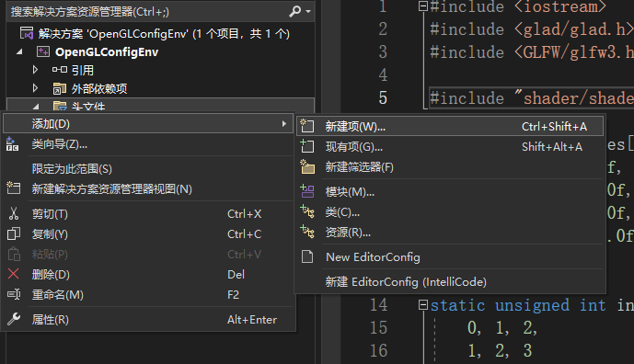Select the 外部依赖项 tree item
This screenshot has height=364, width=634.
tap(99, 88)
